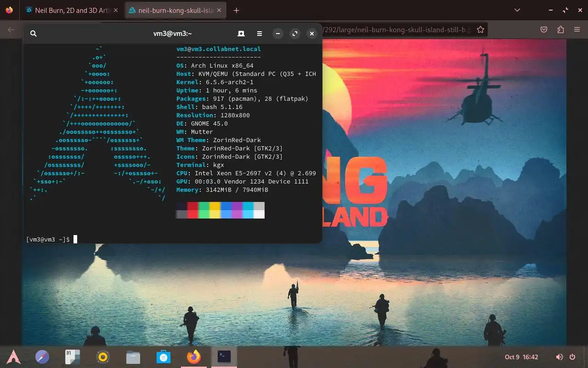The image size is (588, 368).
Task: Open the Arch logo applications menu
Action: (x=13, y=356)
